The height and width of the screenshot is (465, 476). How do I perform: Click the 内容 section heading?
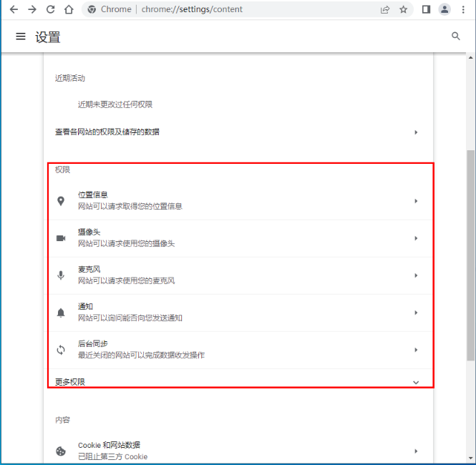click(x=62, y=420)
